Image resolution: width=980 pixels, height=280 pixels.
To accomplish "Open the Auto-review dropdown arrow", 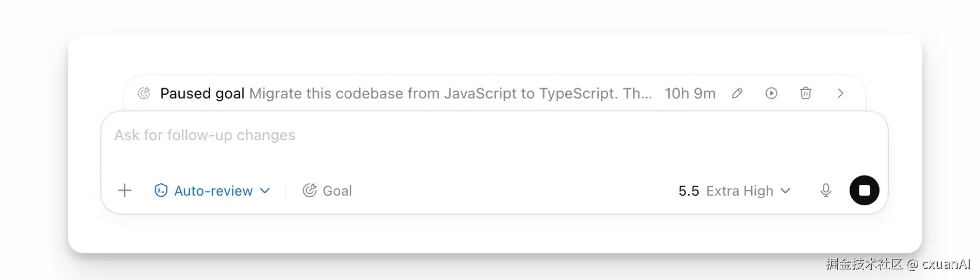I will [265, 190].
